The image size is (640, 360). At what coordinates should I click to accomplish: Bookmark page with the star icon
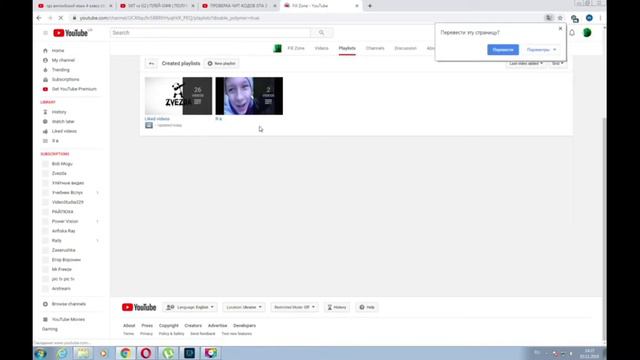pyautogui.click(x=560, y=18)
